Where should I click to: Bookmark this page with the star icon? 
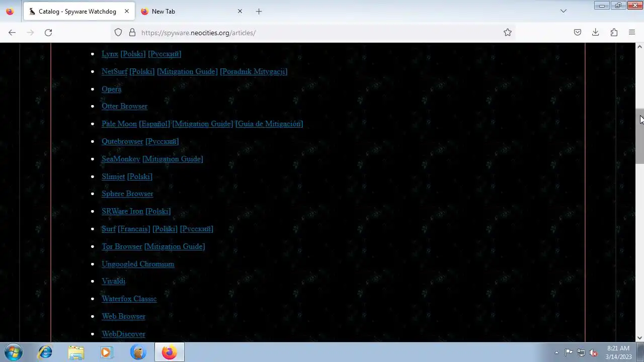tap(508, 32)
